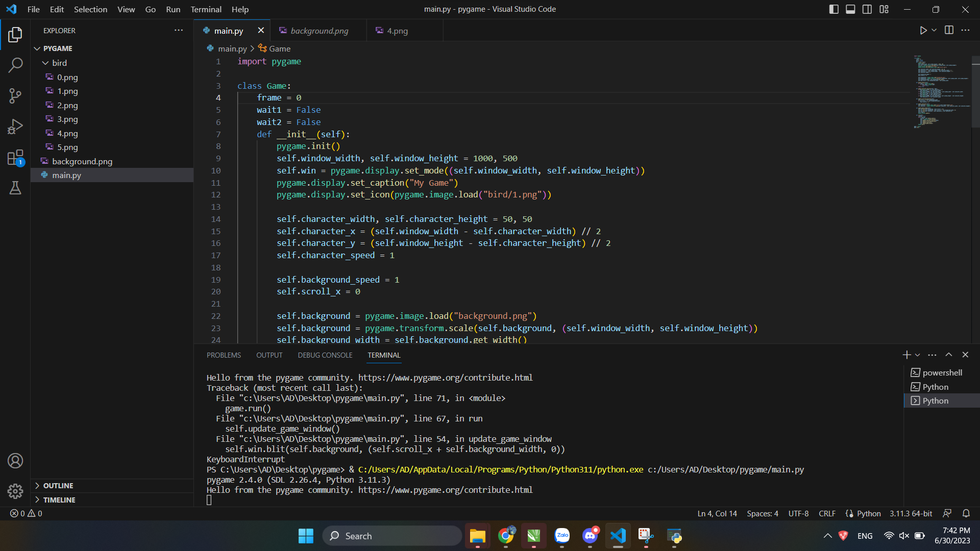Open Zalo from the taskbar
Image resolution: width=980 pixels, height=551 pixels.
click(x=562, y=536)
